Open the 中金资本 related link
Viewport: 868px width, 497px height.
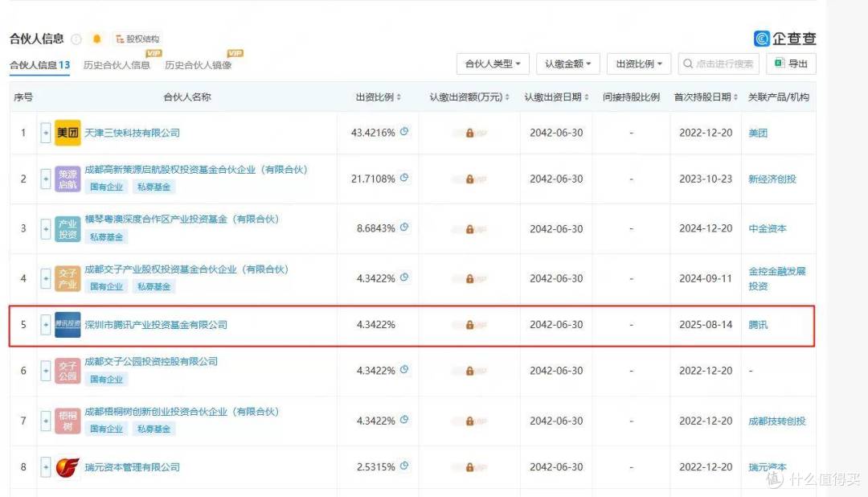pyautogui.click(x=768, y=228)
